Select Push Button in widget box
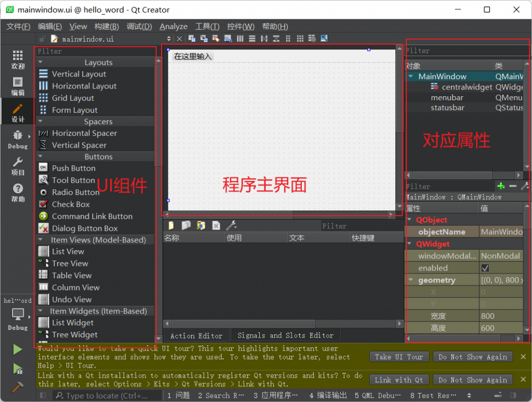 tap(74, 168)
